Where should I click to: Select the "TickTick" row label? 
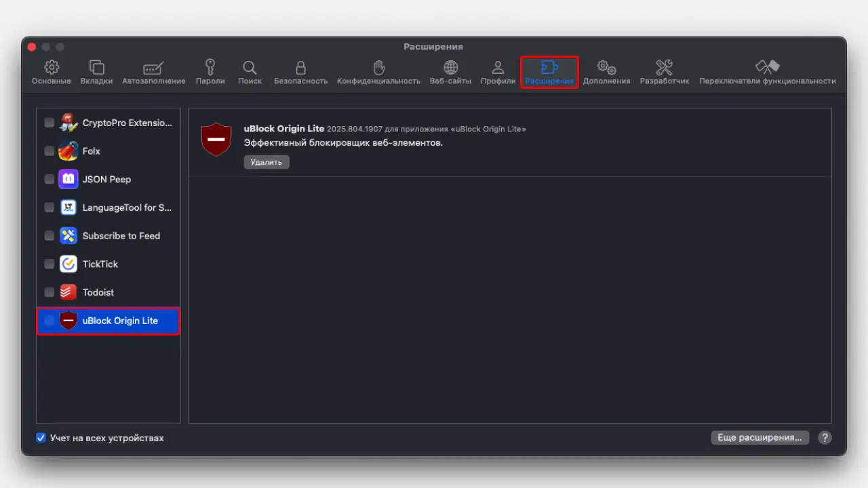coord(100,264)
